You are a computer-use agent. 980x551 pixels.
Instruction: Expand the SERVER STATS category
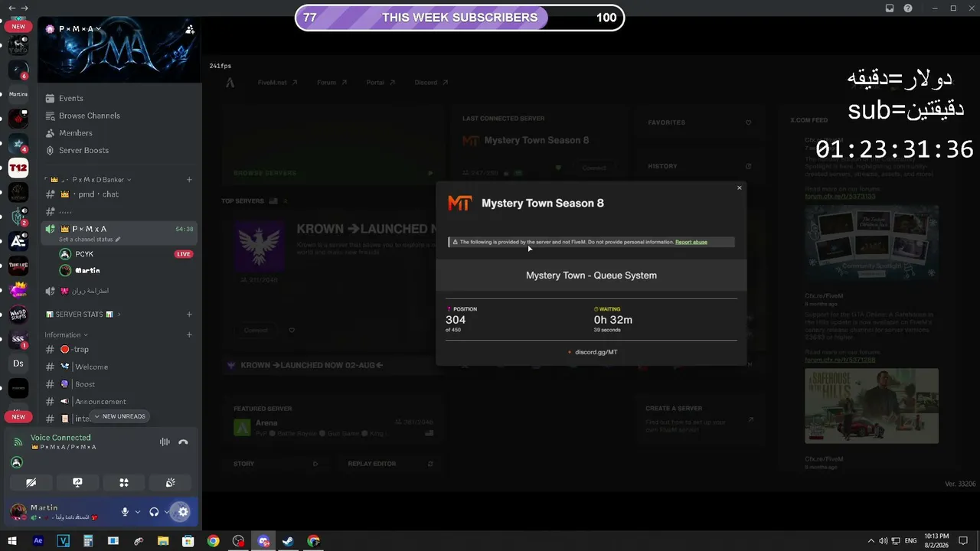click(83, 315)
